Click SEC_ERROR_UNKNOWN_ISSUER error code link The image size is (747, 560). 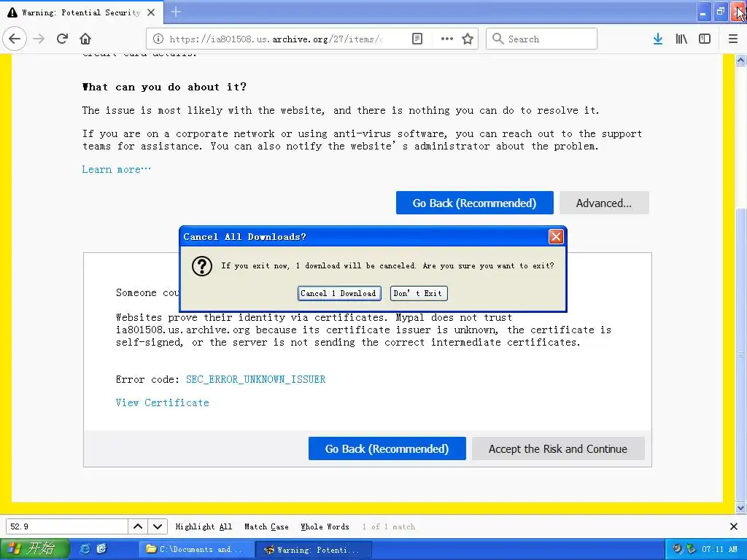pos(256,379)
